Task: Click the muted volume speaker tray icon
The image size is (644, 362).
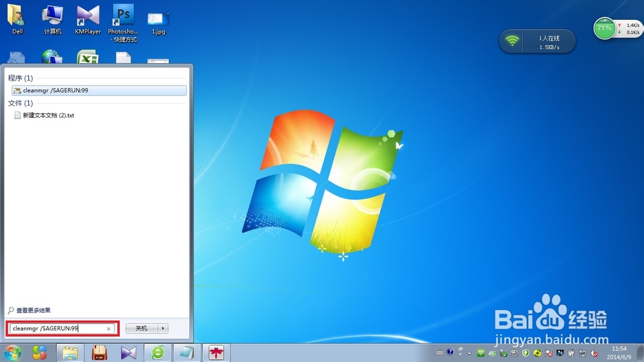Action: pyautogui.click(x=594, y=353)
